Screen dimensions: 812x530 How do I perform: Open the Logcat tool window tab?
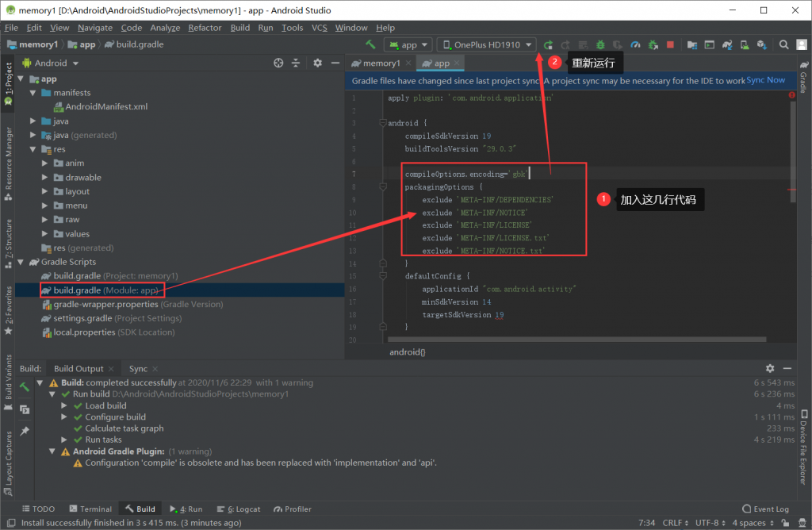[239, 509]
